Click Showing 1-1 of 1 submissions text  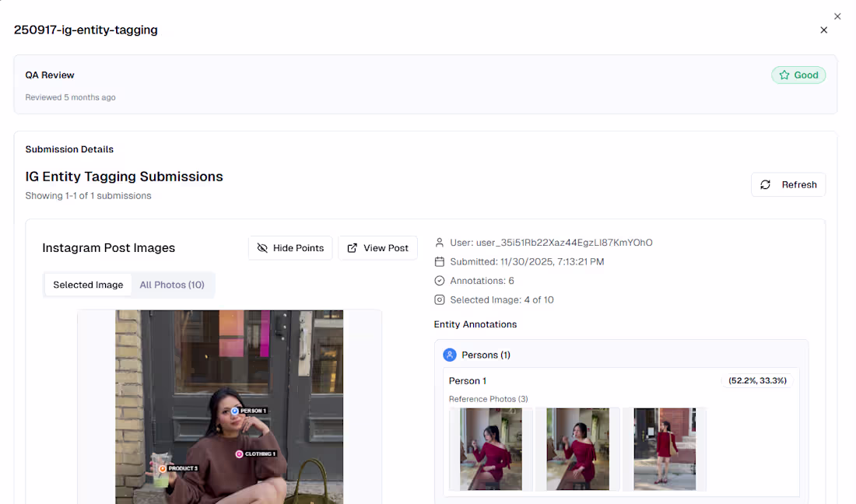[x=88, y=196]
